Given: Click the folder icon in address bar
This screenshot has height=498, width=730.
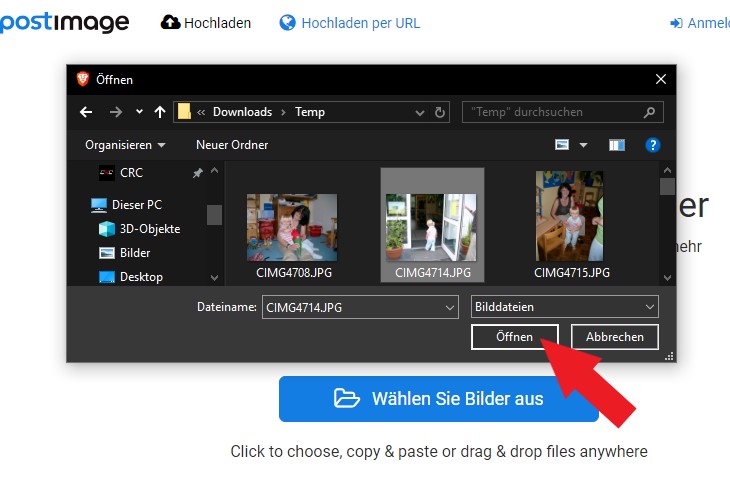Looking at the screenshot, I should pyautogui.click(x=184, y=112).
